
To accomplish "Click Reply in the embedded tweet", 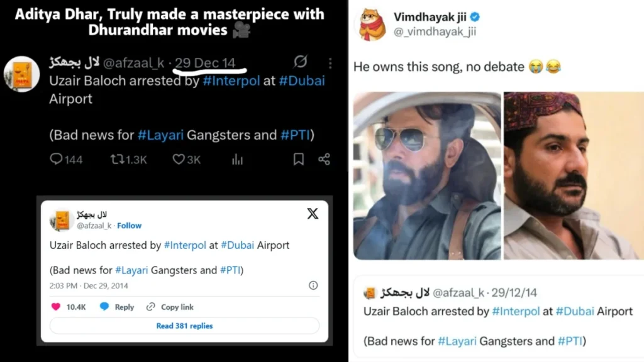I will [x=117, y=307].
